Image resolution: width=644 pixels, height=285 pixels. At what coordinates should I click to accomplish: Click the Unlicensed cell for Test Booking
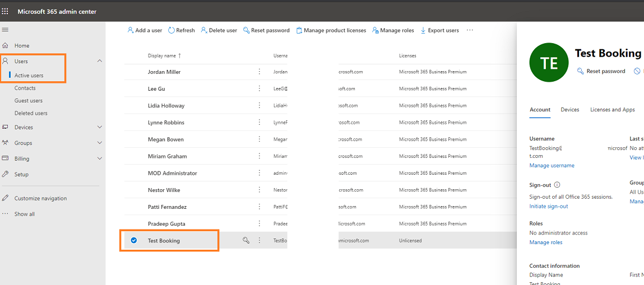pos(410,241)
